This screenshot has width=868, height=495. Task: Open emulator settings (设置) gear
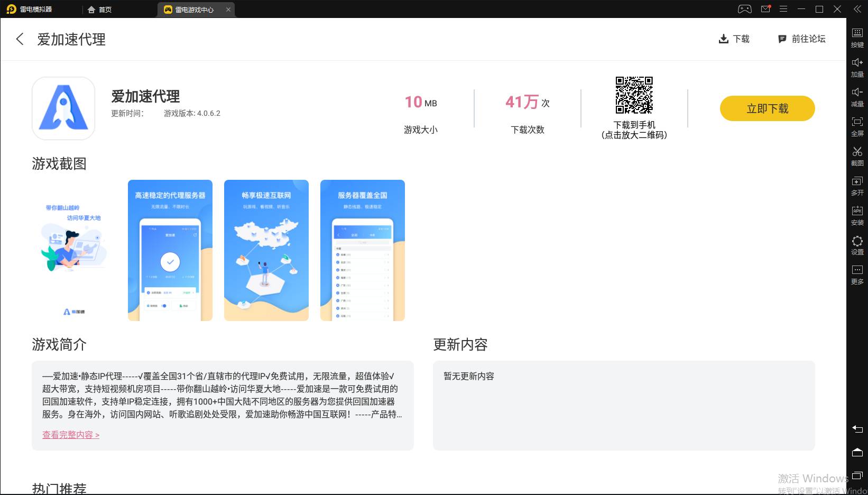click(857, 244)
